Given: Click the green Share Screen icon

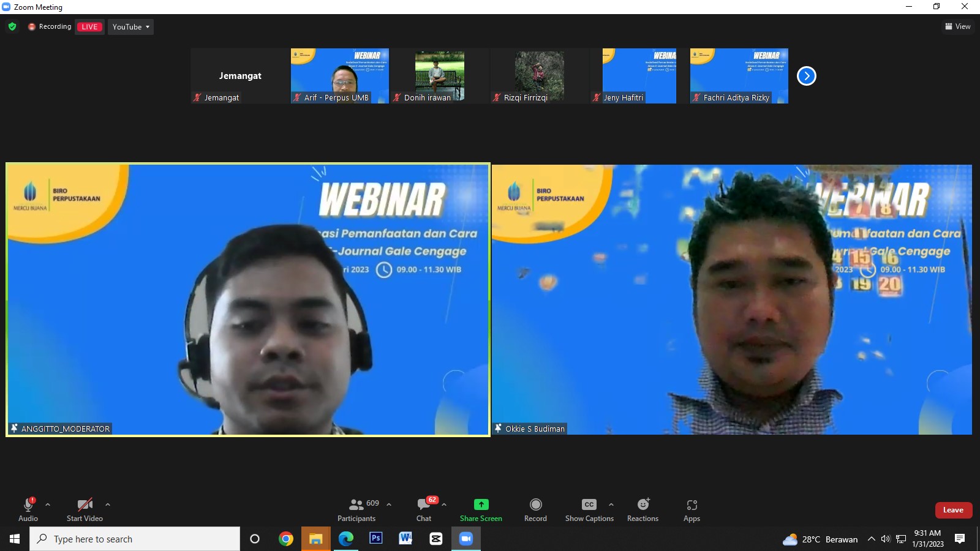Looking at the screenshot, I should 481,504.
